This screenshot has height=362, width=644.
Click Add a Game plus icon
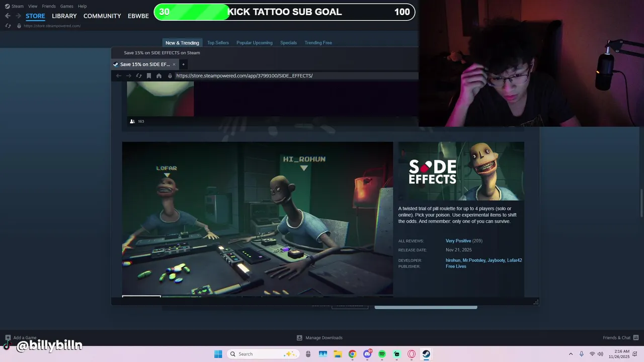[x=8, y=338]
